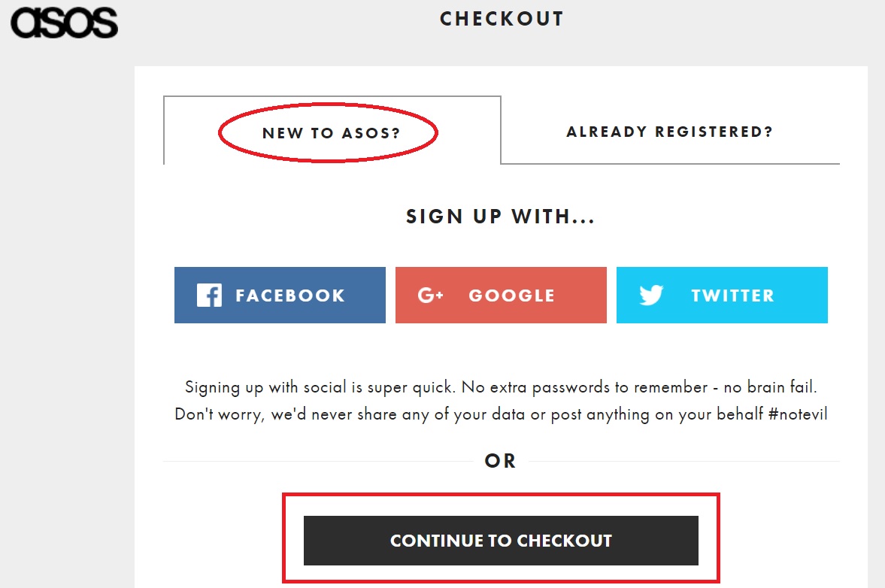This screenshot has height=588, width=885.
Task: Sign up using the GOOGLE label
Action: [511, 296]
